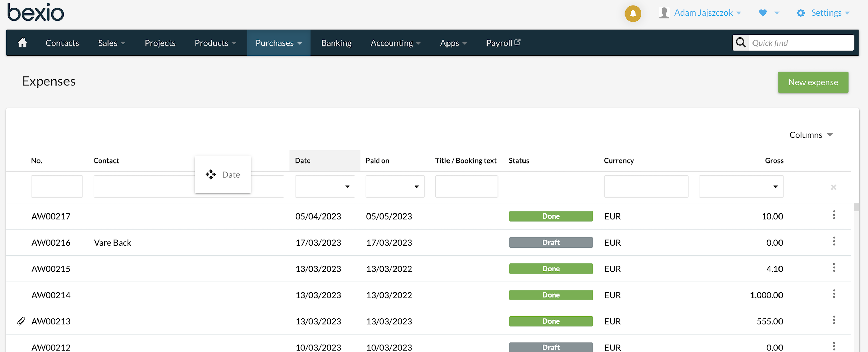Click the paperclip attachment on AW00213
Image resolution: width=868 pixels, height=352 pixels.
(21, 321)
